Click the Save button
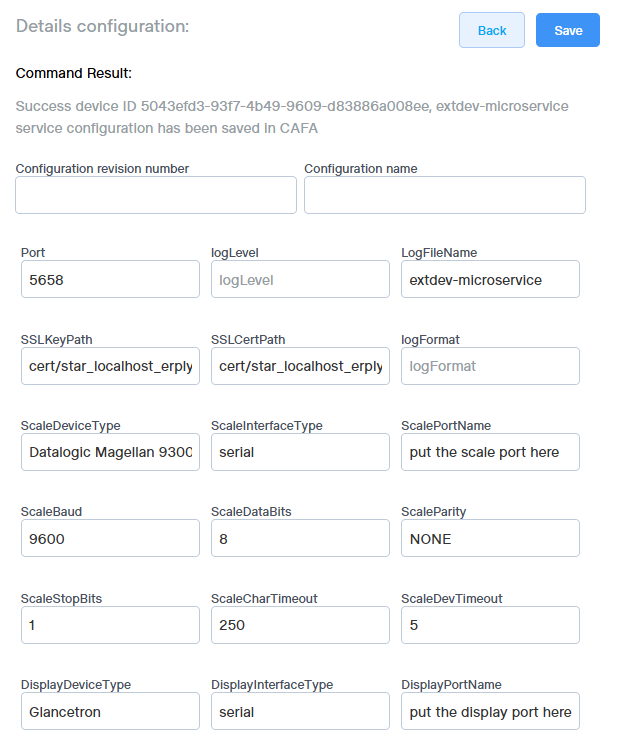 tap(567, 30)
